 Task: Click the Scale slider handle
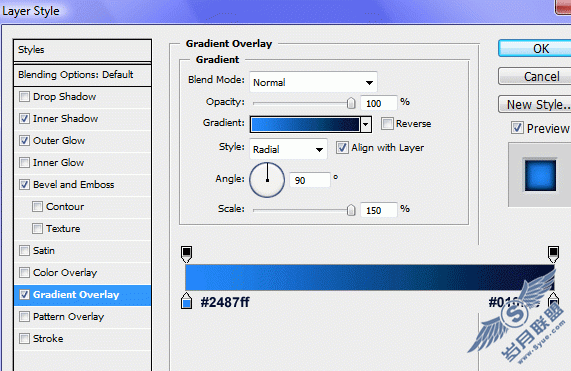pyautogui.click(x=351, y=210)
